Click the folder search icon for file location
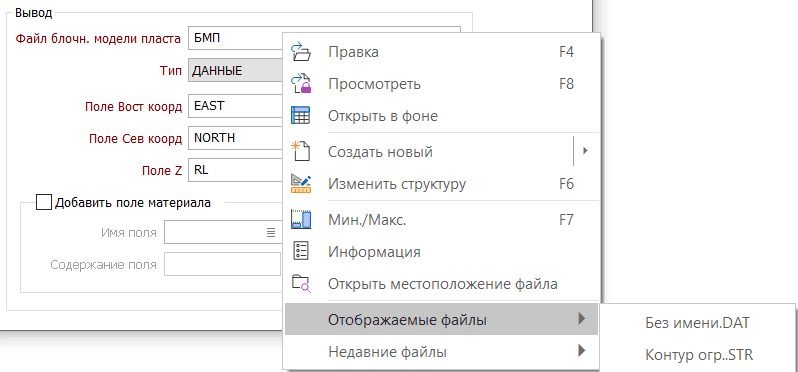The image size is (798, 372). coord(300,283)
